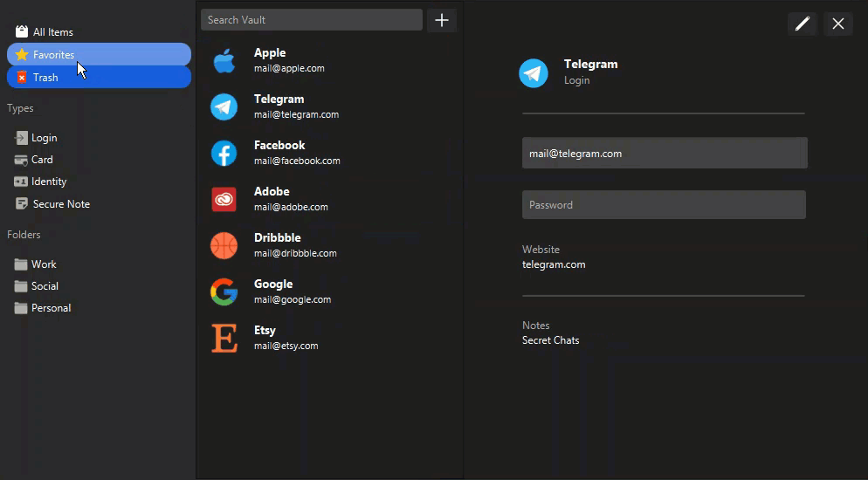Click the Adobe Creative Cloud logo
This screenshot has width=868, height=480.
tap(224, 199)
